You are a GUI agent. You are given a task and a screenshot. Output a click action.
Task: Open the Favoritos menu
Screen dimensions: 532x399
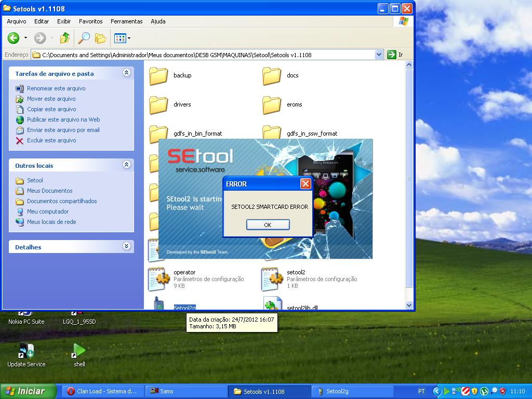(x=90, y=21)
